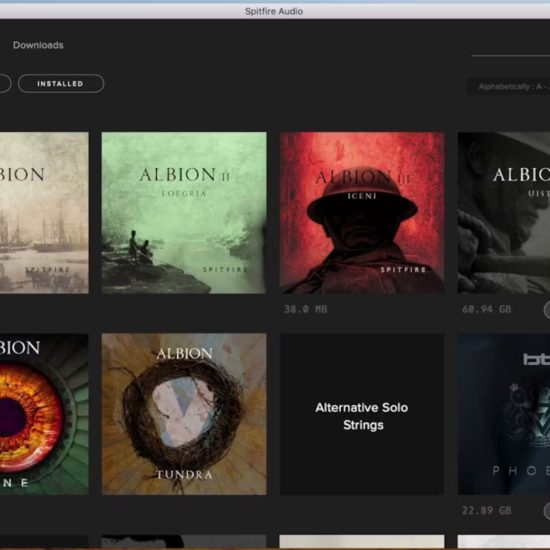
Task: Select the Albion ONE eye artwork thumbnail
Action: tap(44, 414)
